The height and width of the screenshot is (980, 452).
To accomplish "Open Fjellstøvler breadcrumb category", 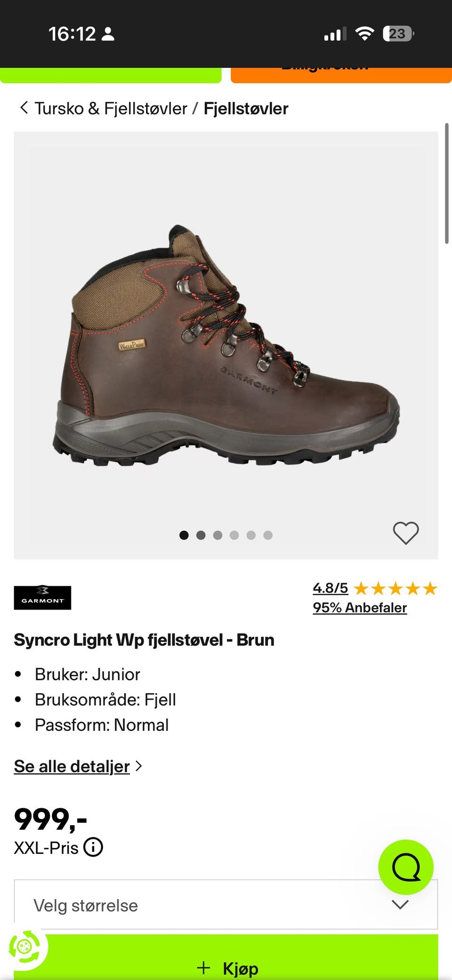I will coord(246,108).
